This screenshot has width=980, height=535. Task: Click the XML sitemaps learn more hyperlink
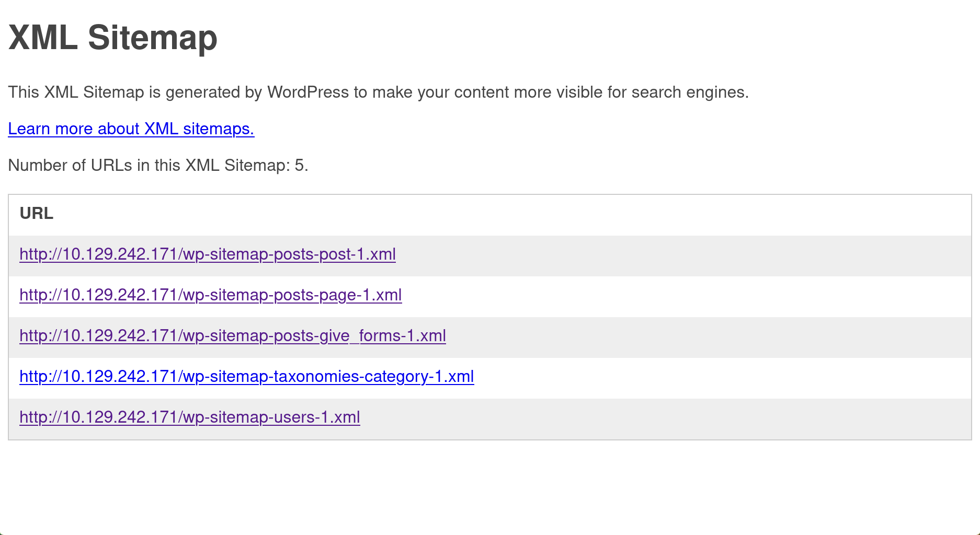(131, 129)
